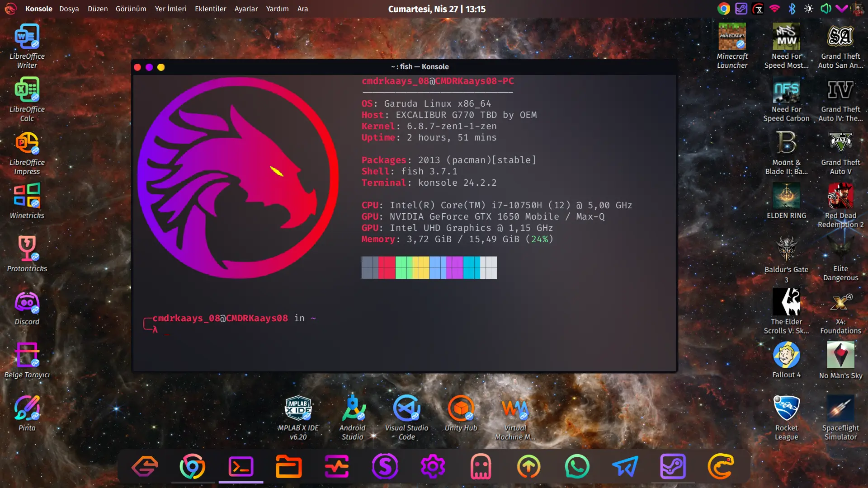Open WhatsApp from the dock
This screenshot has height=488, width=868.
tap(577, 466)
